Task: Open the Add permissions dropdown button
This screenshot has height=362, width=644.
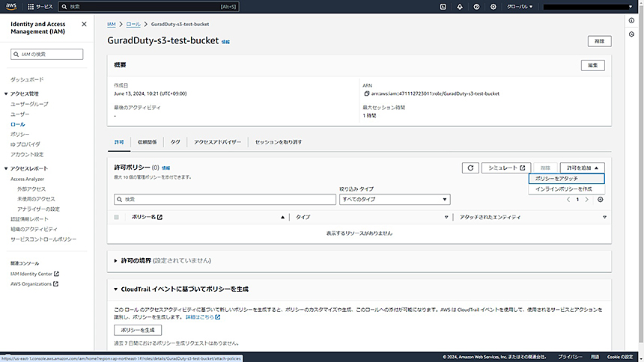Action: [x=583, y=168]
